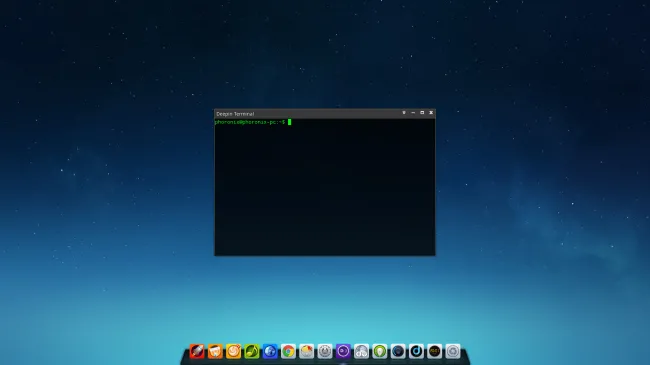Minimize the Deepin Terminal window
This screenshot has width=650, height=365.
[x=413, y=113]
